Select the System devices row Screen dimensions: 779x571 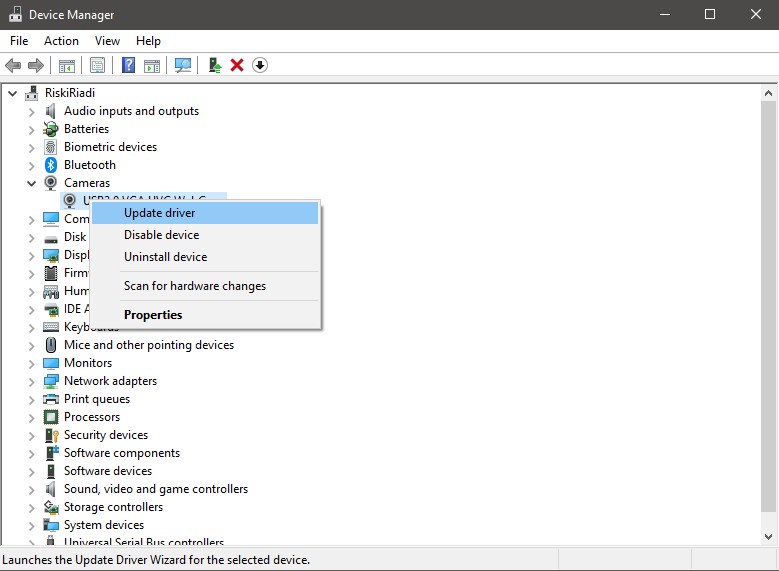point(104,525)
